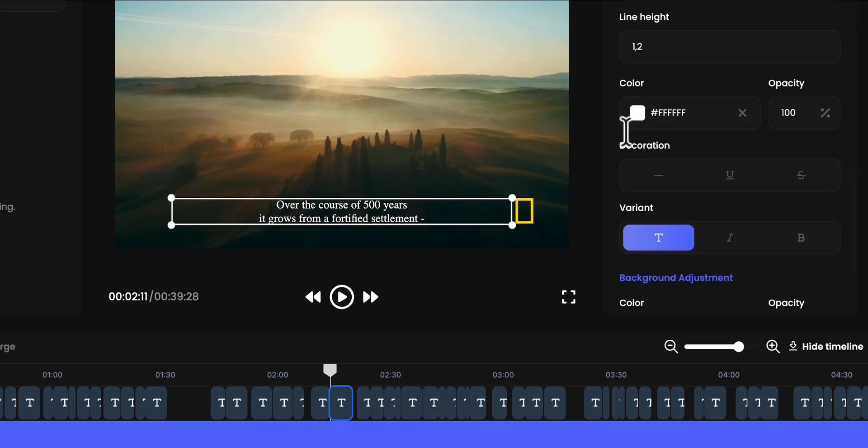Select the no-decoration dash option
This screenshot has height=448, width=868.
[659, 175]
